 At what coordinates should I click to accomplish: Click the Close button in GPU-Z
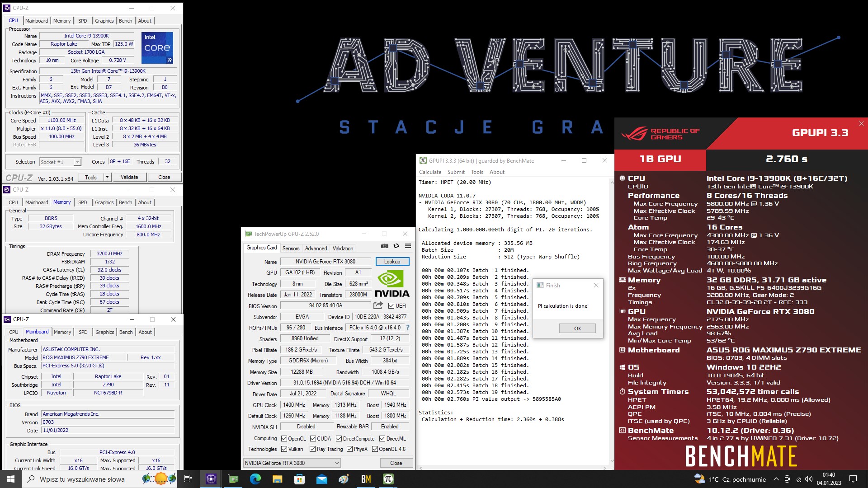coord(396,463)
